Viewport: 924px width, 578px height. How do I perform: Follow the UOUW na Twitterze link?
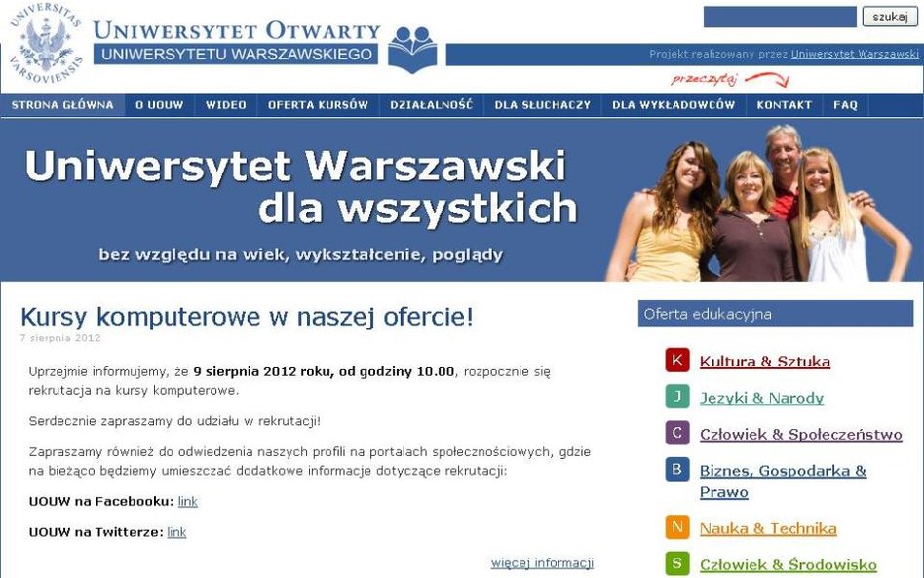coord(176,532)
